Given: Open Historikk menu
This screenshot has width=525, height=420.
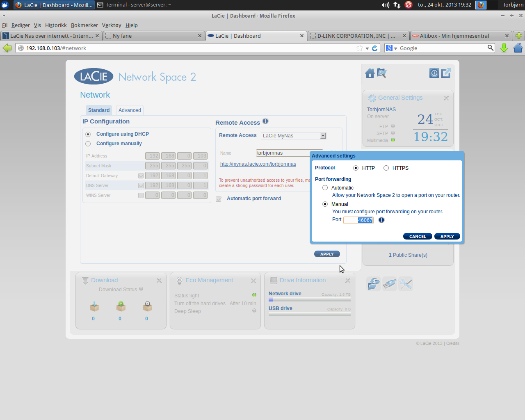Looking at the screenshot, I should tap(56, 25).
